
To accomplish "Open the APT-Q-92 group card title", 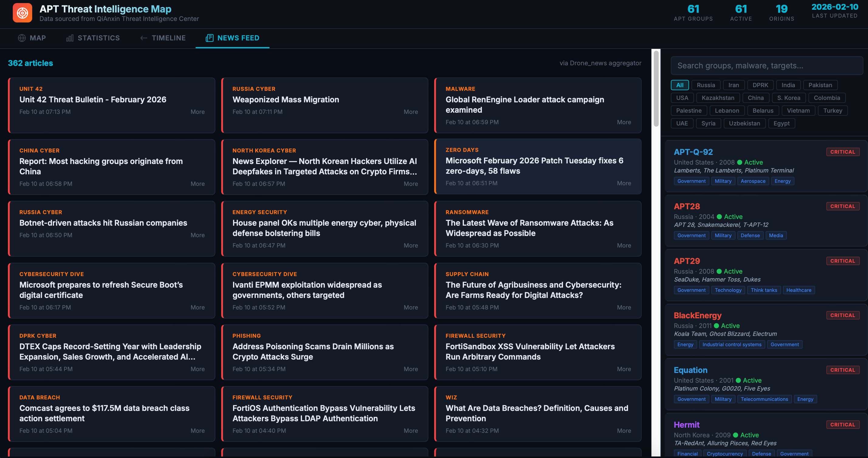I will (x=693, y=152).
